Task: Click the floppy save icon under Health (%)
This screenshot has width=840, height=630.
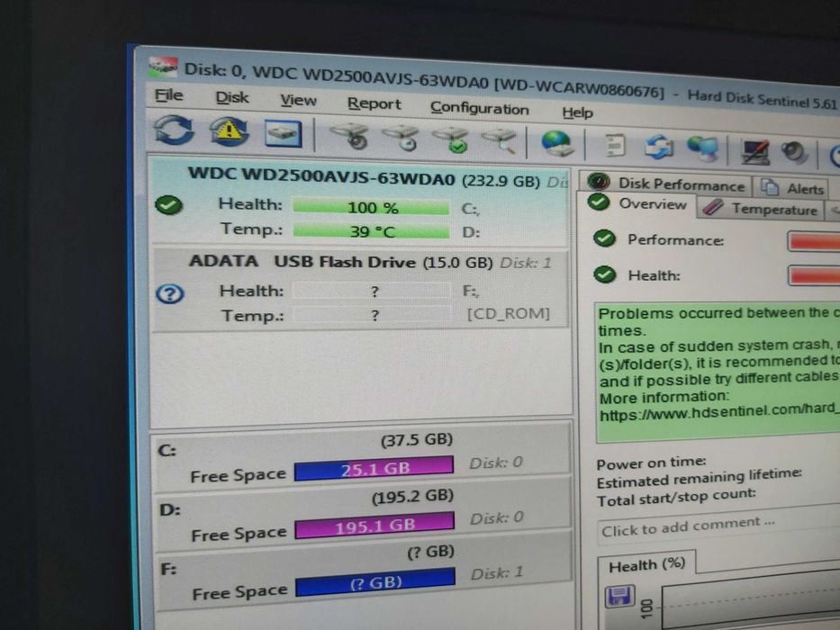Action: 619,596
